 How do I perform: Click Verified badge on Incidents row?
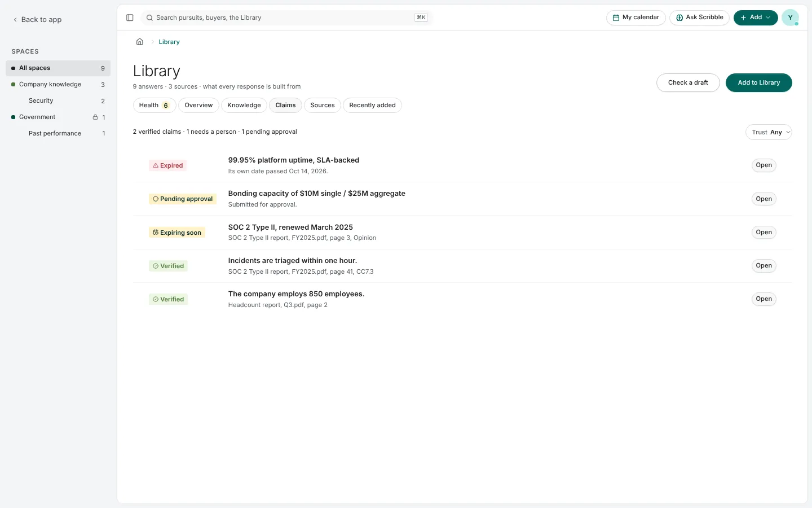click(x=168, y=266)
